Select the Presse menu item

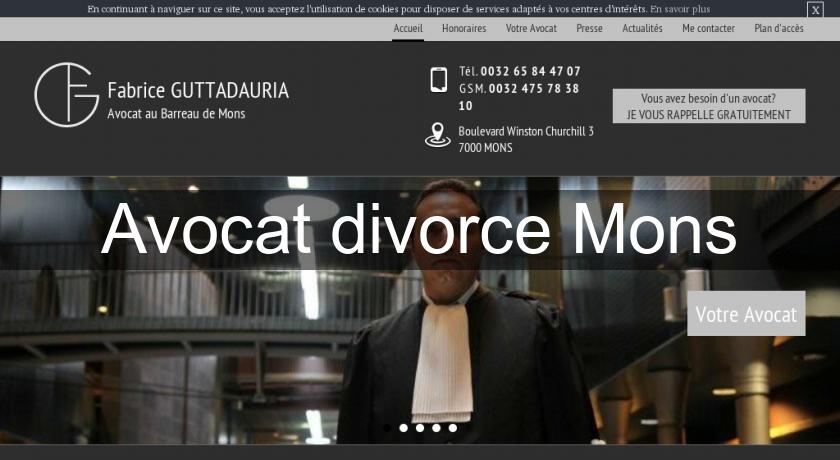589,28
